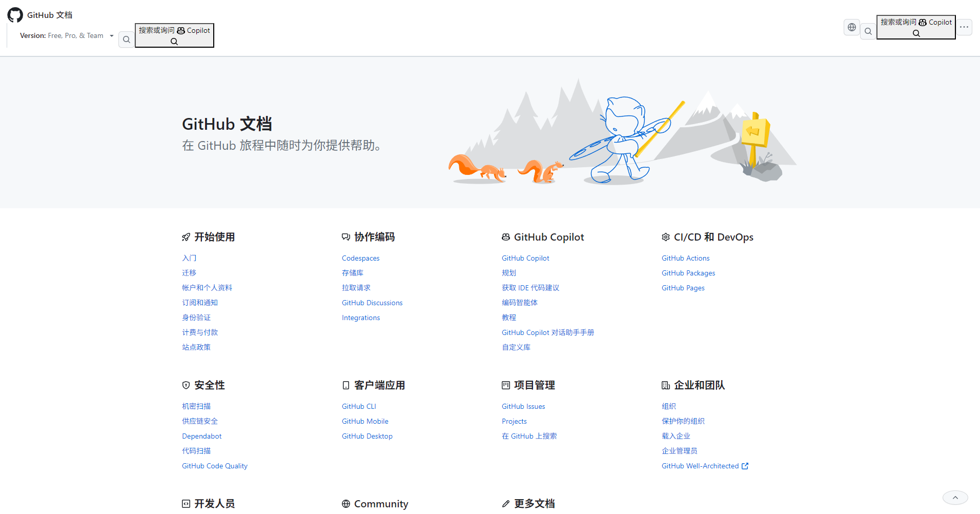
Task: Open the GitHub Actions documentation link
Action: [x=685, y=258]
